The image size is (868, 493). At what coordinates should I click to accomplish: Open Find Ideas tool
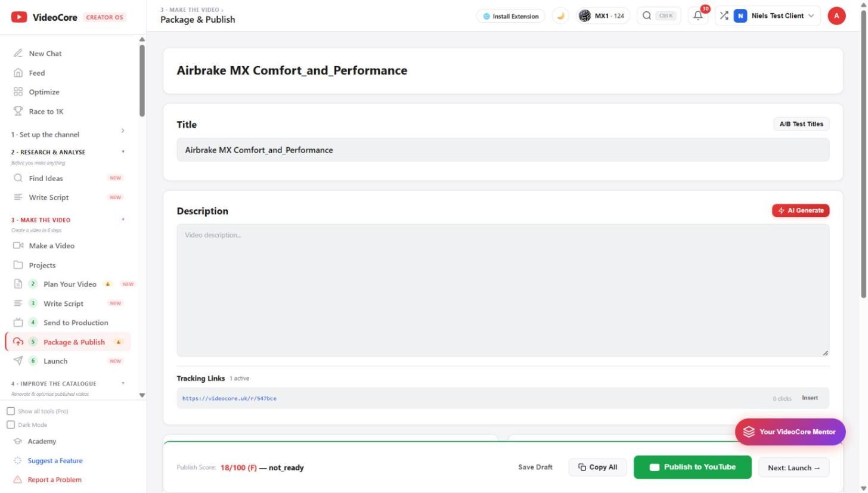(46, 178)
